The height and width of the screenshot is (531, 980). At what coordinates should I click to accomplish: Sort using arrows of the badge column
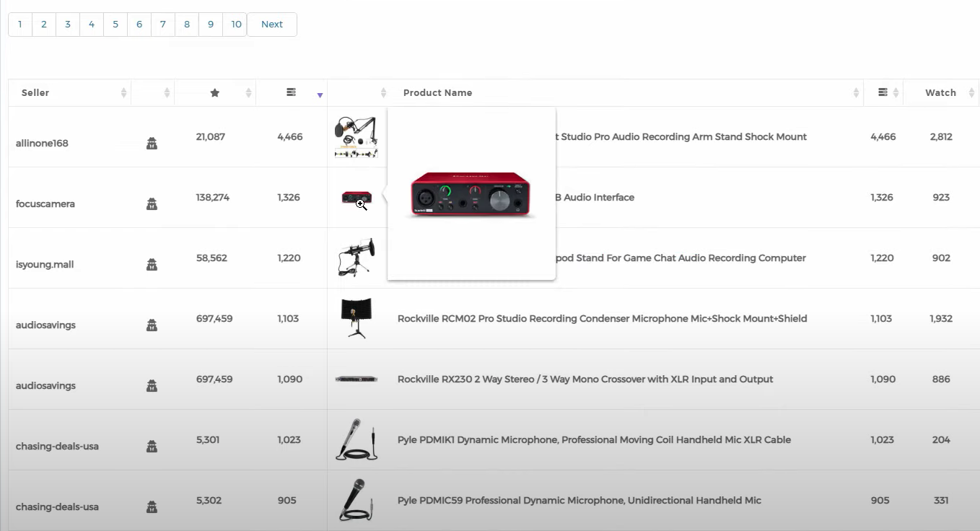[x=167, y=92]
